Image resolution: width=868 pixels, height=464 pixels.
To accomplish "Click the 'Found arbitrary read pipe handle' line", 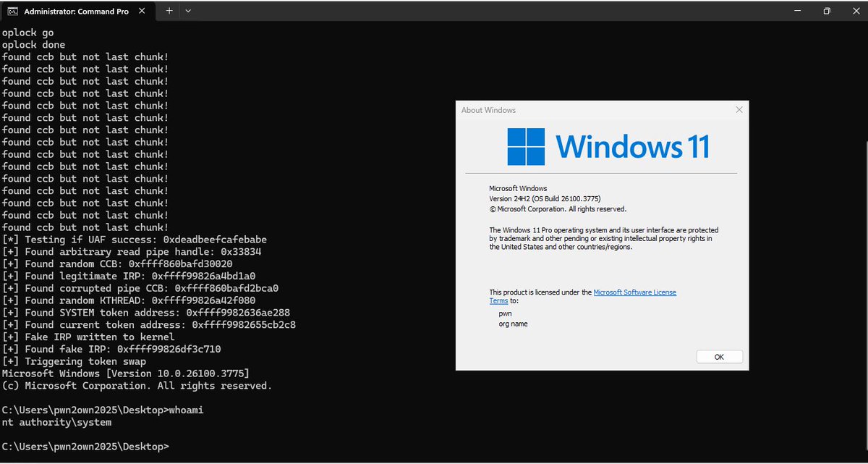I will [132, 252].
